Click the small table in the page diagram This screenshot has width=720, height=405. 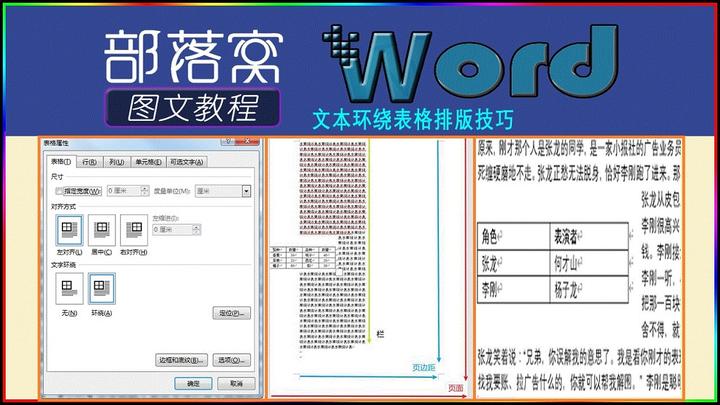[303, 257]
